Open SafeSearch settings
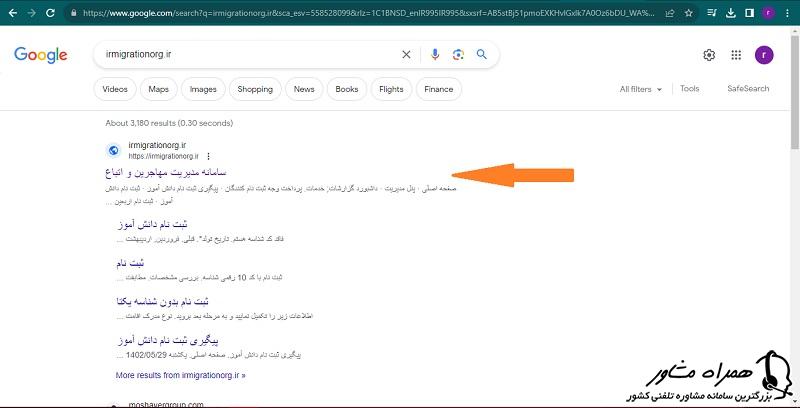 [748, 89]
